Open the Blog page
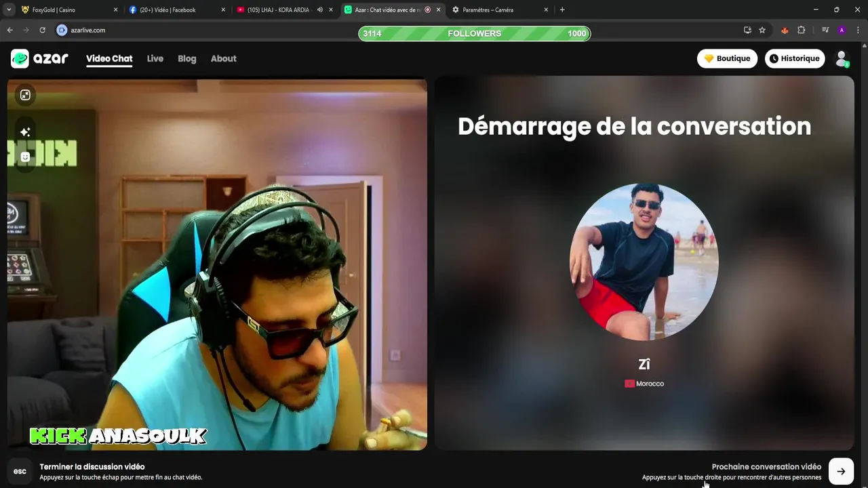 (187, 58)
